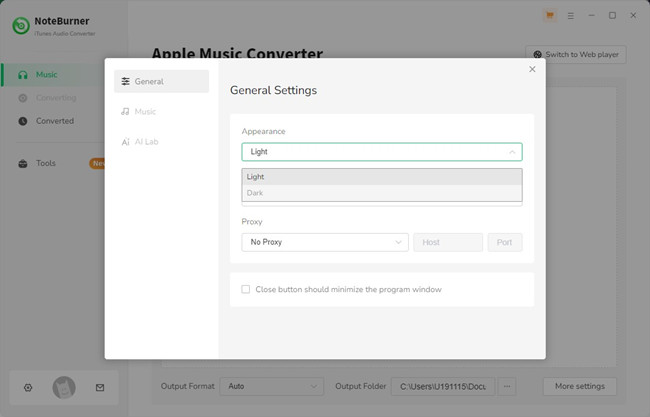Image resolution: width=650 pixels, height=417 pixels.
Task: Click the orange shopping cart icon
Action: [550, 15]
